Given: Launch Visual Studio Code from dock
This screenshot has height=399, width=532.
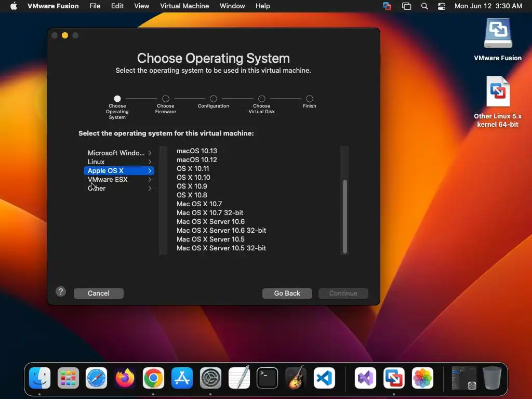Looking at the screenshot, I should [x=324, y=378].
